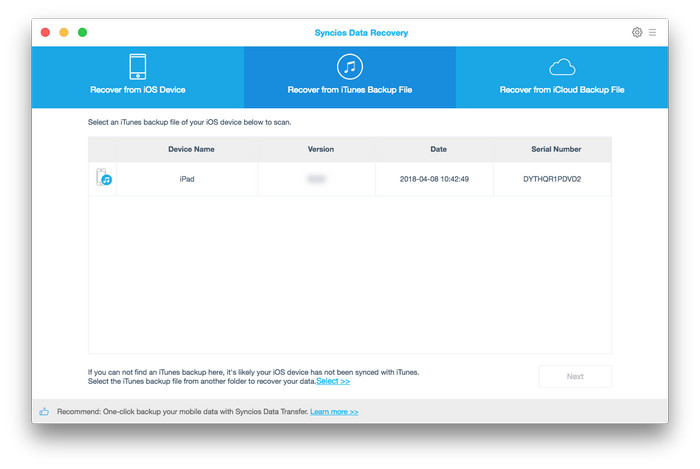Select the 2018-04-08 10:42:49 date cell
Image resolution: width=700 pixels, height=469 pixels.
434,179
